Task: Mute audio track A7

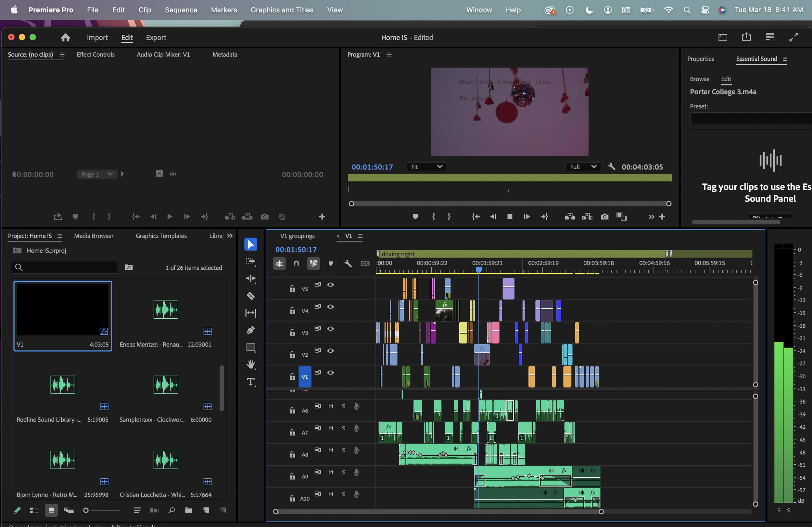Action: coord(330,428)
